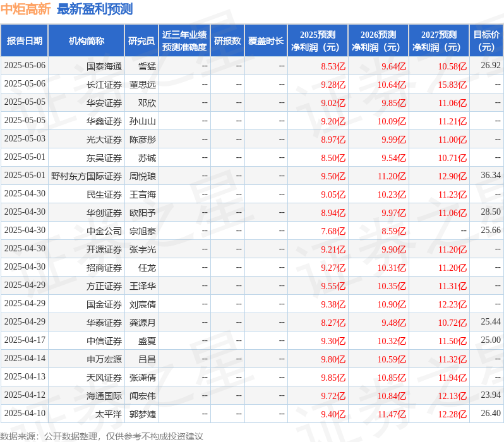
Task: Click analyst name 任龙
Action: tap(147, 268)
